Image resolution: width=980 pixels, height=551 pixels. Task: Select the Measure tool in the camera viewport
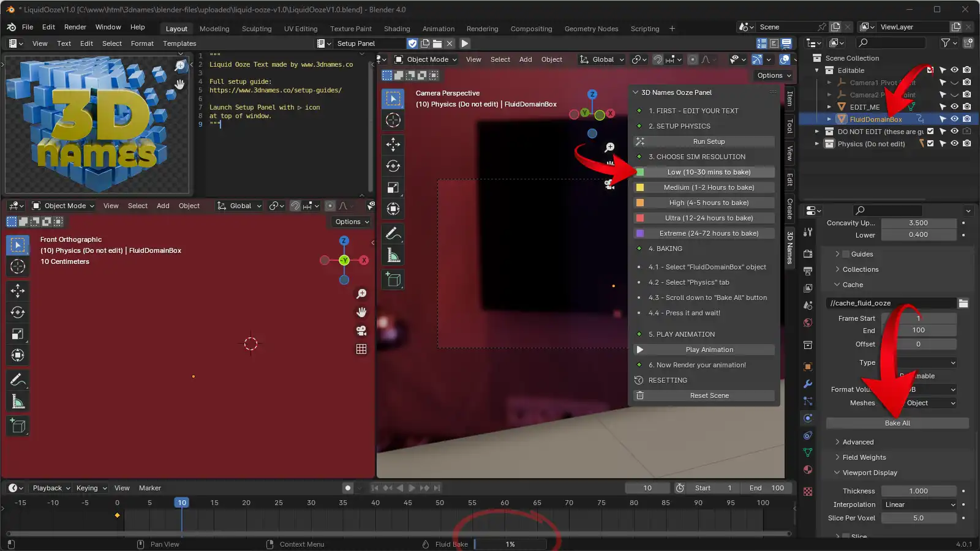[393, 255]
